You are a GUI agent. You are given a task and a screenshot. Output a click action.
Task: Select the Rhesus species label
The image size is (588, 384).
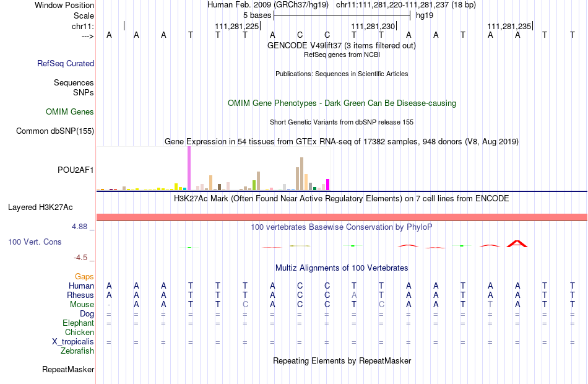click(80, 295)
